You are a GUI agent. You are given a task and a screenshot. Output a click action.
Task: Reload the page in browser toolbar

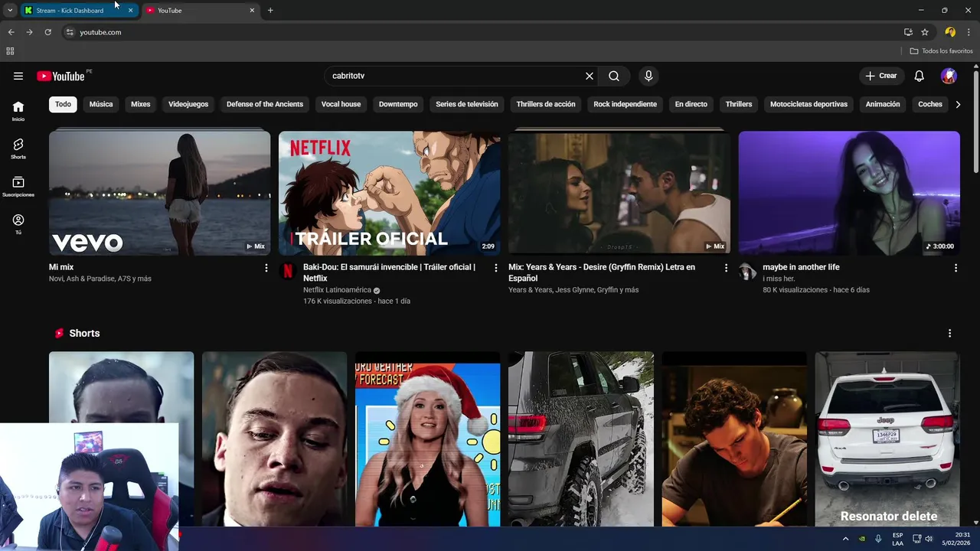click(47, 32)
